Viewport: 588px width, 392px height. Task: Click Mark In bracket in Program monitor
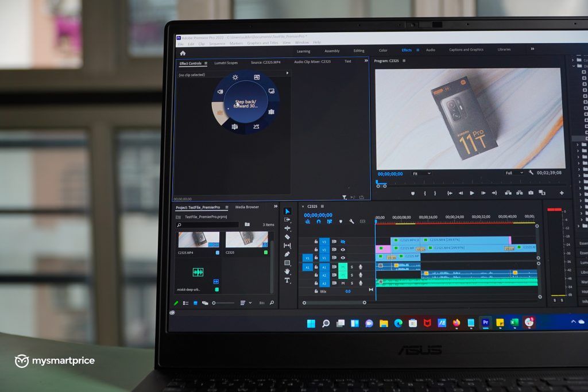tap(424, 193)
